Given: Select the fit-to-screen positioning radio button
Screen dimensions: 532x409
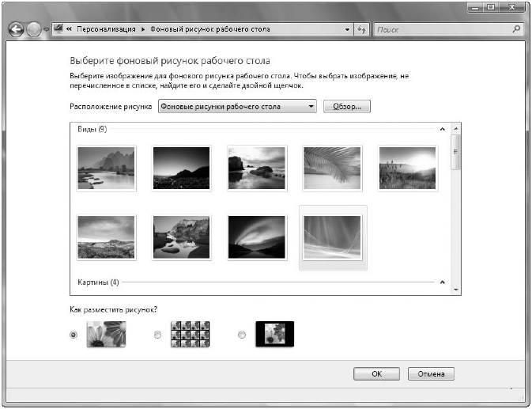Looking at the screenshot, I should point(74,335).
